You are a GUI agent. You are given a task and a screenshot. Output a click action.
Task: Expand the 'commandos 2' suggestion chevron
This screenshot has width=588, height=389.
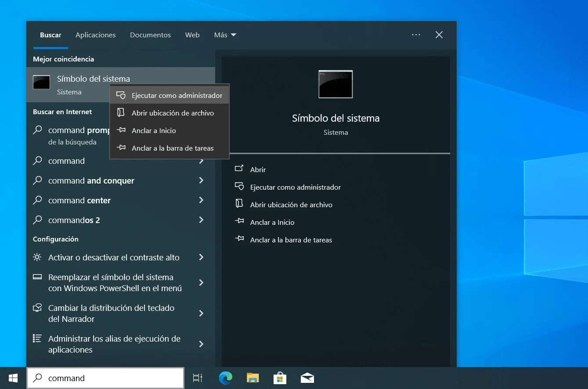click(201, 220)
